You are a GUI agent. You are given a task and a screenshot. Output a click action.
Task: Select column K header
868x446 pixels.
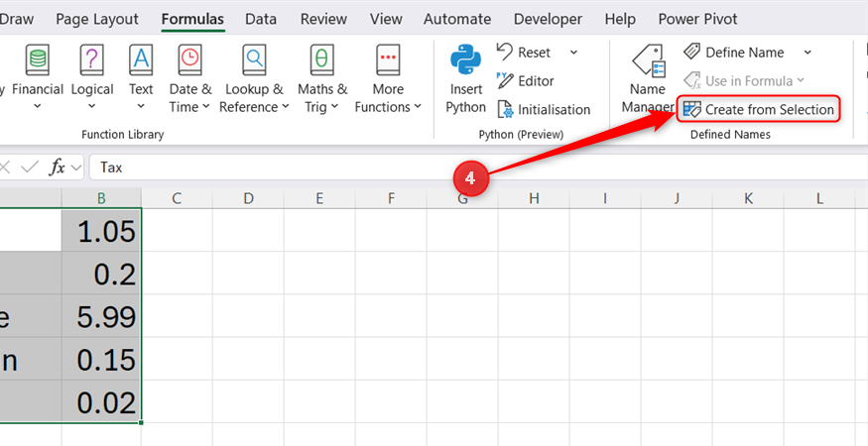point(748,198)
